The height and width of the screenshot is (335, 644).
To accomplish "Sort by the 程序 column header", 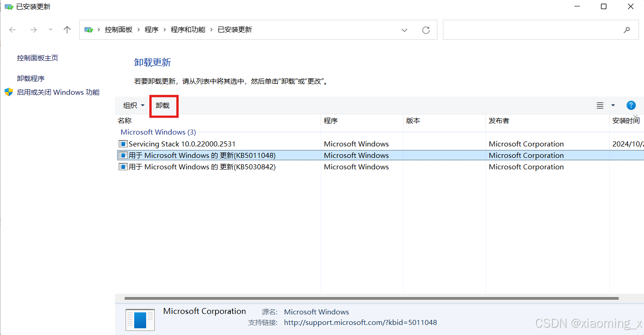I will [362, 121].
